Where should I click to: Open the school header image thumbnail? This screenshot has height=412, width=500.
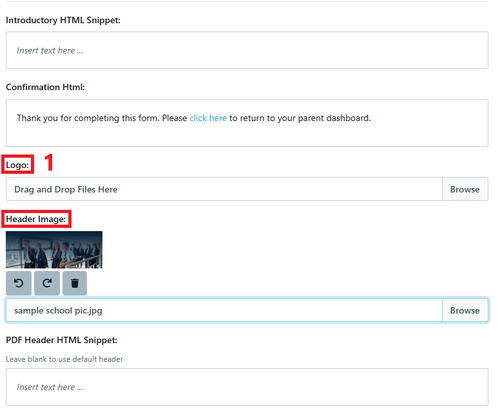[x=54, y=250]
